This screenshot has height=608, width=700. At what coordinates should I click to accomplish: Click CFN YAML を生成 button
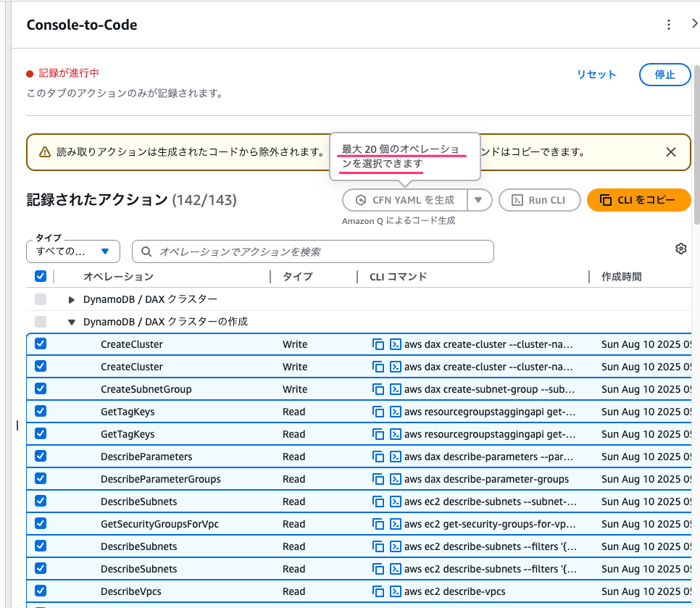tap(405, 200)
